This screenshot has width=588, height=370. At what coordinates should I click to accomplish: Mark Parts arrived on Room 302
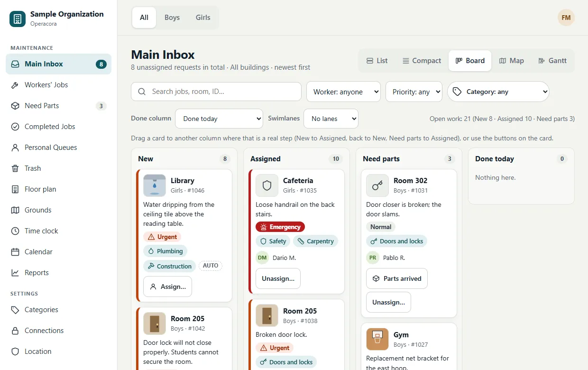tap(397, 278)
